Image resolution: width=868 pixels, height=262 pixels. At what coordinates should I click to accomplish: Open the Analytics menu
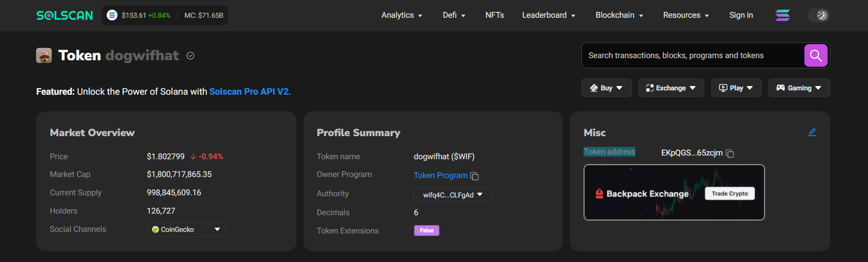(402, 15)
